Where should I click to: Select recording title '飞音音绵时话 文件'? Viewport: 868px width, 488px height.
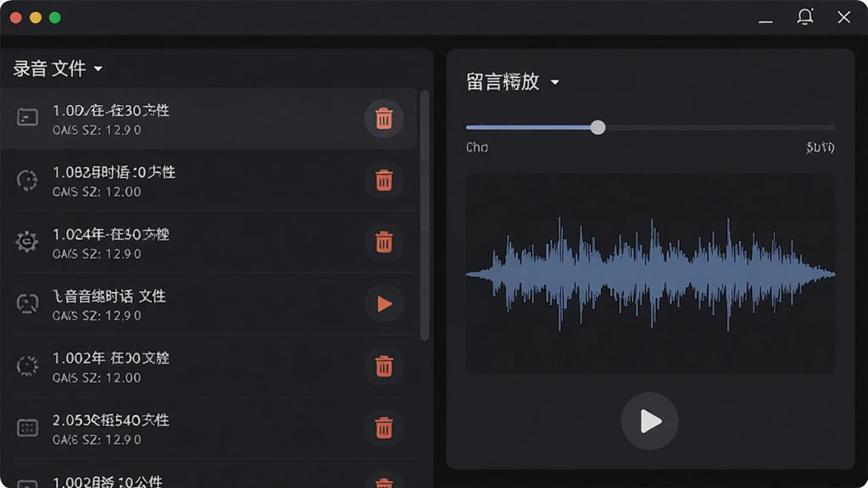109,297
